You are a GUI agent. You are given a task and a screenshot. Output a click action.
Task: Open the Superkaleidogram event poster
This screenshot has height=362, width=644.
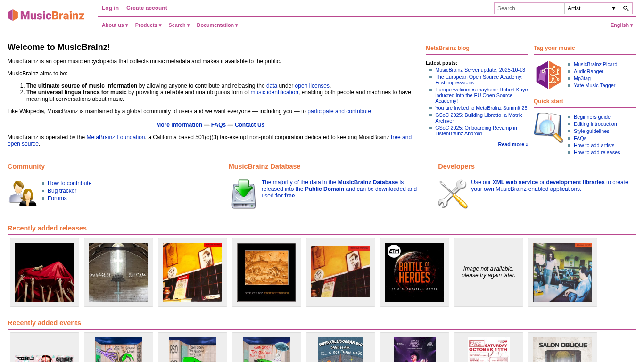[340, 350]
